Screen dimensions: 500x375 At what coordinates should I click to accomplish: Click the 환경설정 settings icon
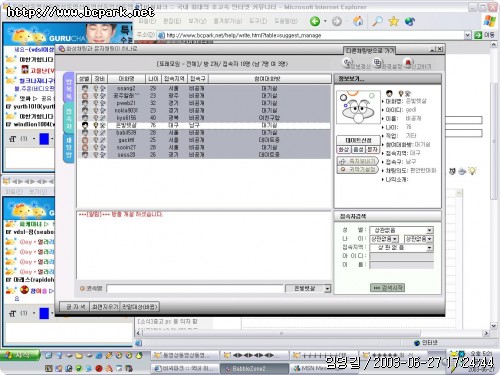click(x=377, y=62)
